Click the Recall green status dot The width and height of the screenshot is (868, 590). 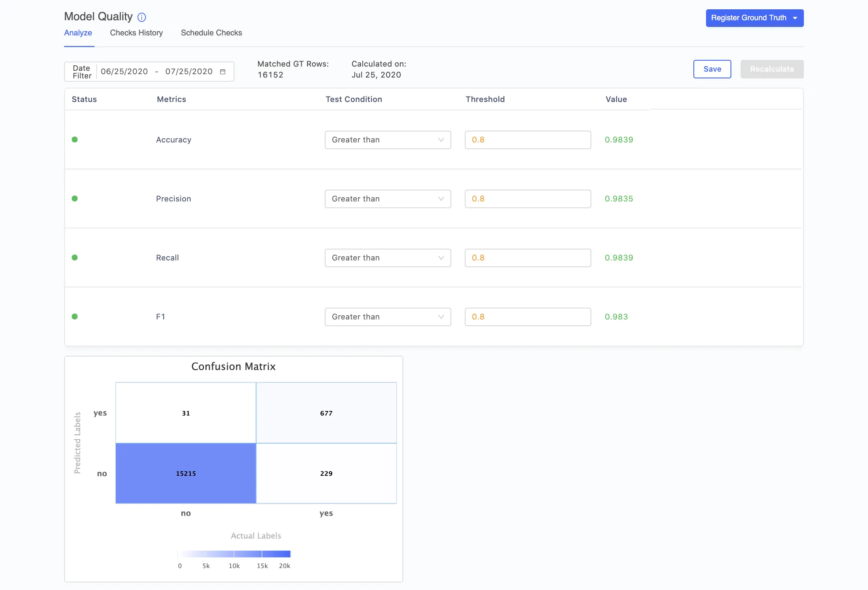tap(75, 257)
